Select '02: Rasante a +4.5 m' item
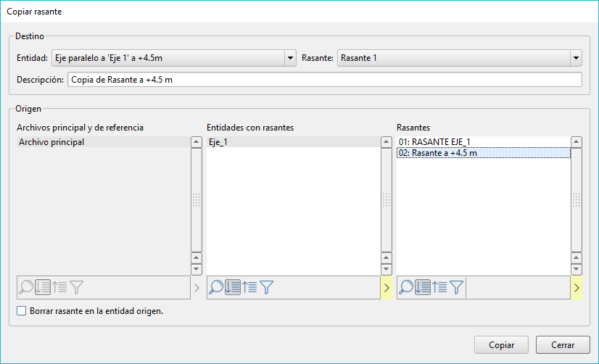This screenshot has width=599, height=364. [x=437, y=153]
